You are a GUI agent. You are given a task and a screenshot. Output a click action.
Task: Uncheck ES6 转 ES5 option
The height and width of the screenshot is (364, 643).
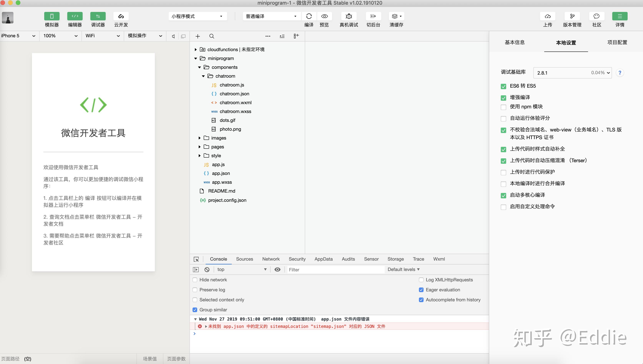(x=503, y=86)
